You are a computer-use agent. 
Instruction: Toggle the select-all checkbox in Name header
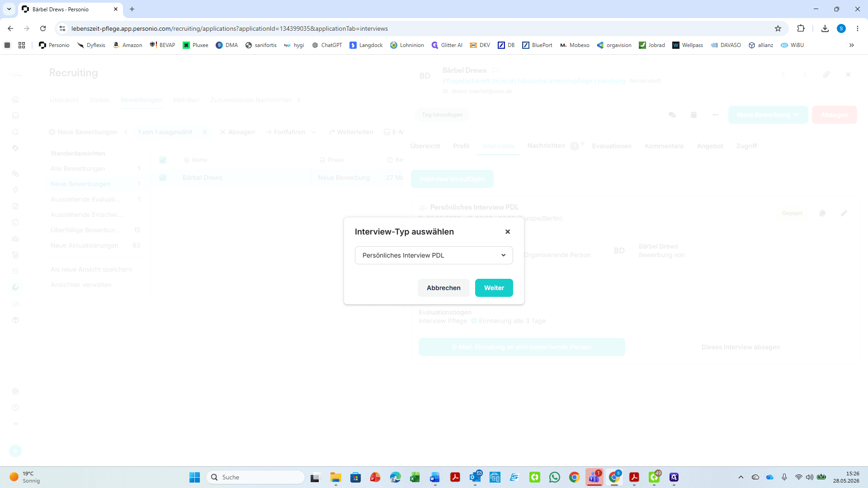click(x=163, y=160)
